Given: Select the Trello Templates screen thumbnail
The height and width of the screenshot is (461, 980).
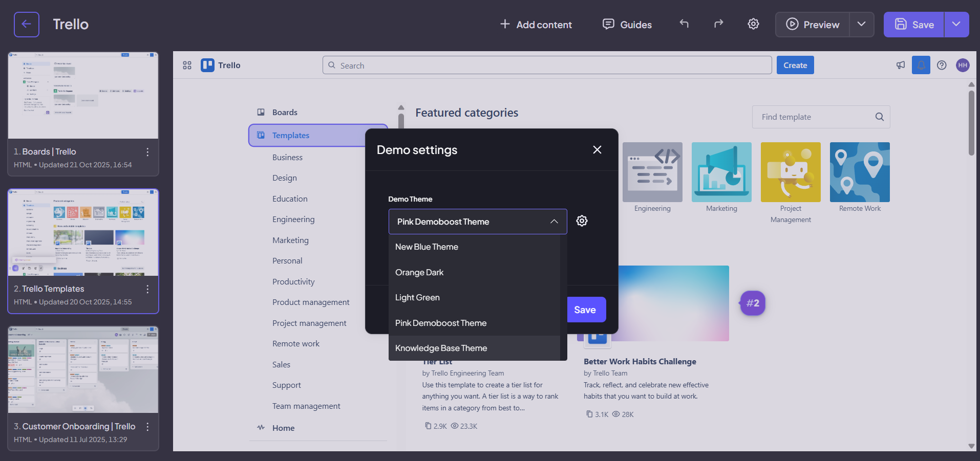Looking at the screenshot, I should click(x=83, y=233).
